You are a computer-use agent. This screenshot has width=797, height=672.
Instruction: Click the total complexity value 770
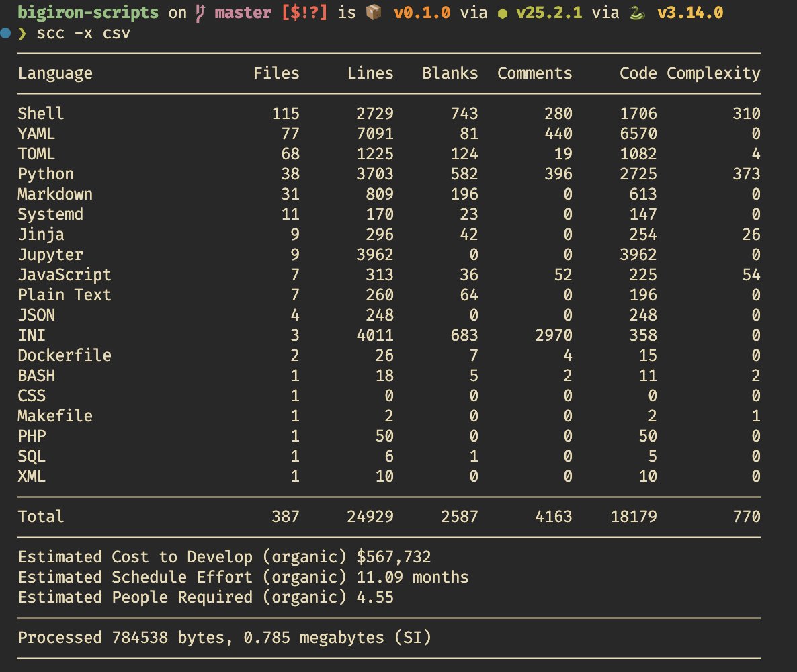pos(746,517)
